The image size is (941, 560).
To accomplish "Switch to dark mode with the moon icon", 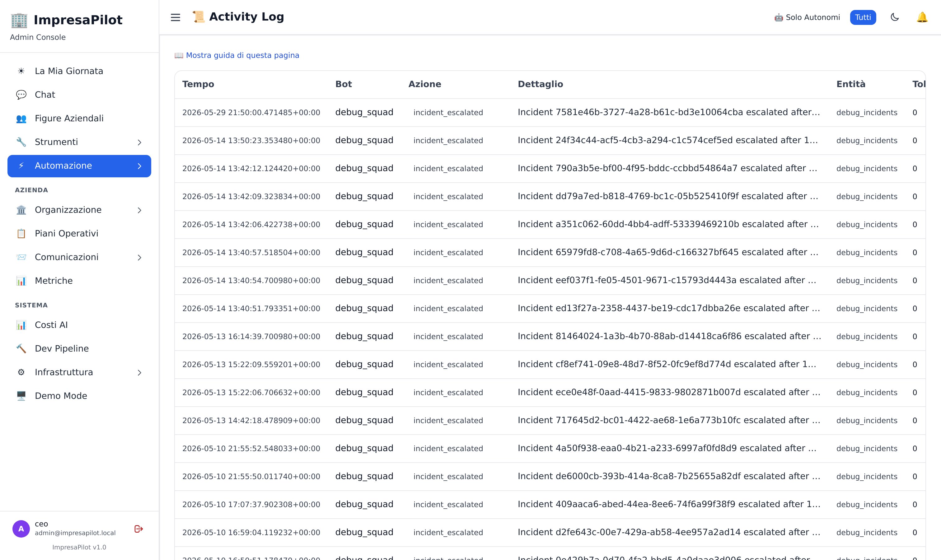I will (895, 17).
